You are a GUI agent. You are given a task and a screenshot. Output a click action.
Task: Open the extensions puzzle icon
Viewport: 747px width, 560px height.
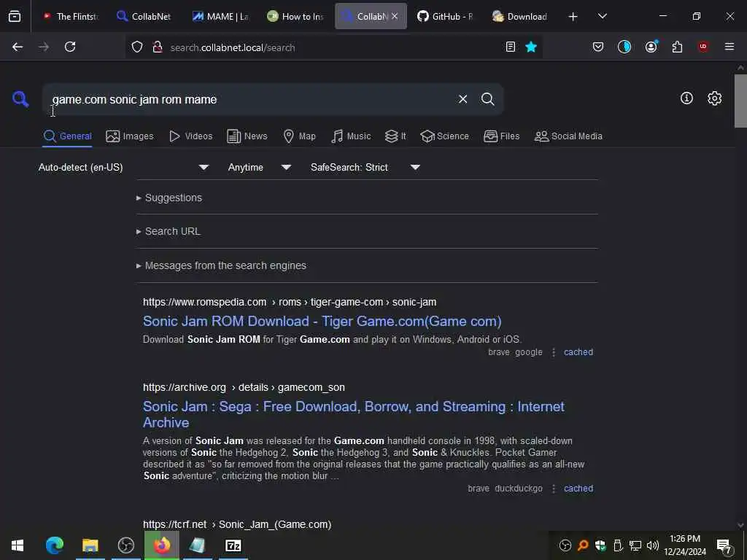(x=677, y=47)
